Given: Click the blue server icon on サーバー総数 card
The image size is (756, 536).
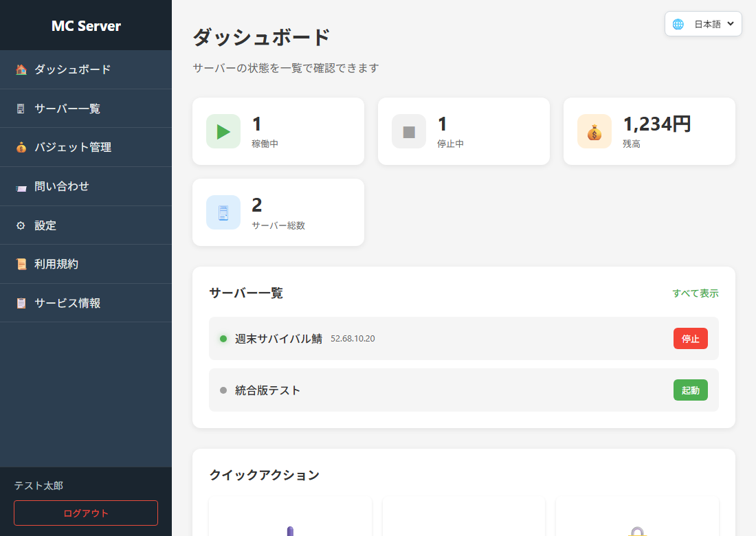Looking at the screenshot, I should coord(223,212).
